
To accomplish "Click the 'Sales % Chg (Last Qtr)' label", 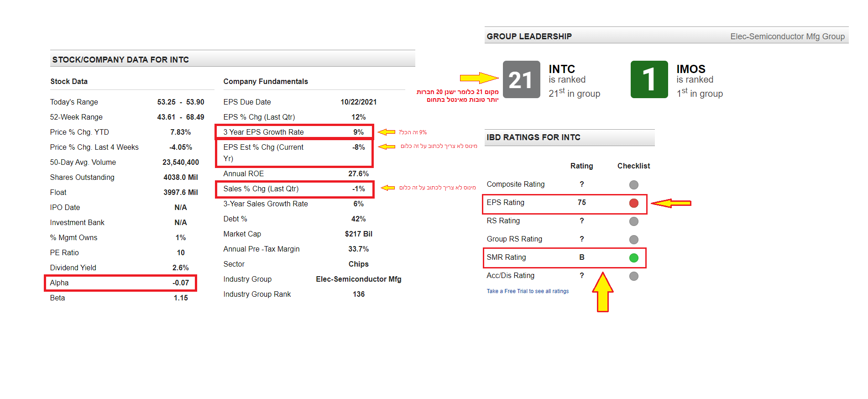I will pos(261,189).
